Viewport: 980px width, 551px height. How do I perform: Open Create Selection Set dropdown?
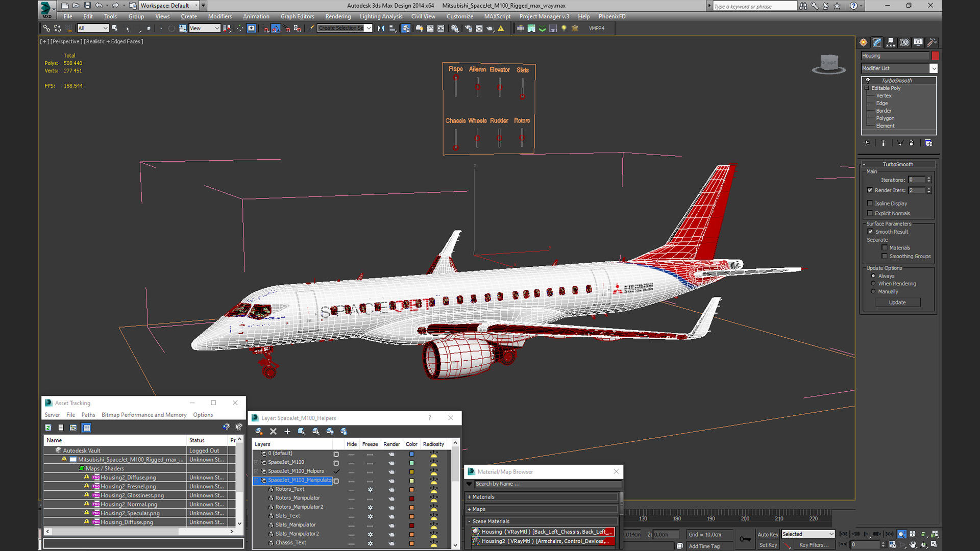tap(369, 28)
